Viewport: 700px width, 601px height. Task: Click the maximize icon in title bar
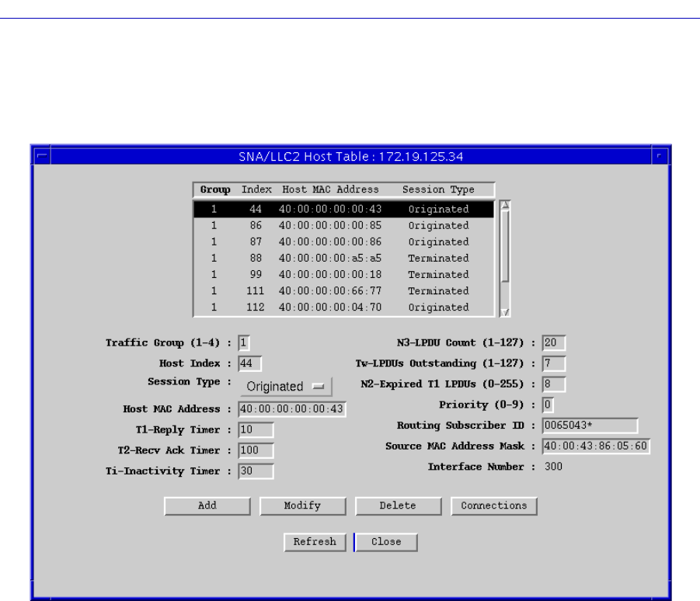pyautogui.click(x=660, y=156)
